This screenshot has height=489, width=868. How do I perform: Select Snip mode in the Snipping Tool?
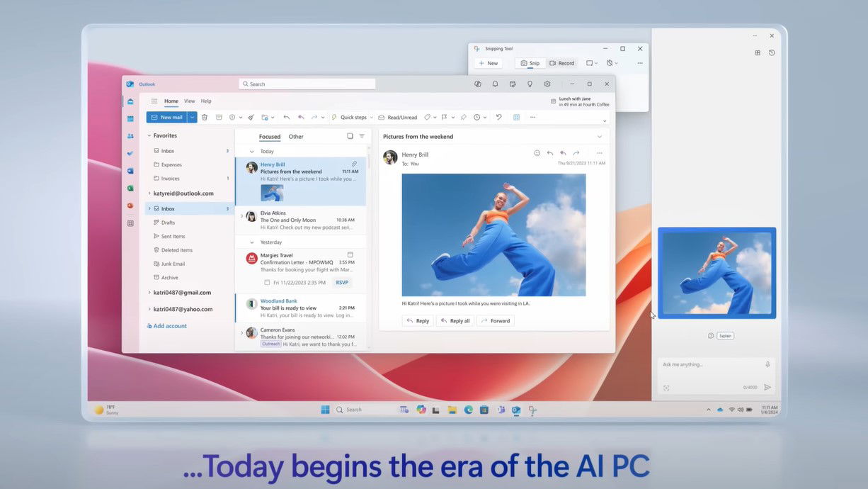[530, 63]
